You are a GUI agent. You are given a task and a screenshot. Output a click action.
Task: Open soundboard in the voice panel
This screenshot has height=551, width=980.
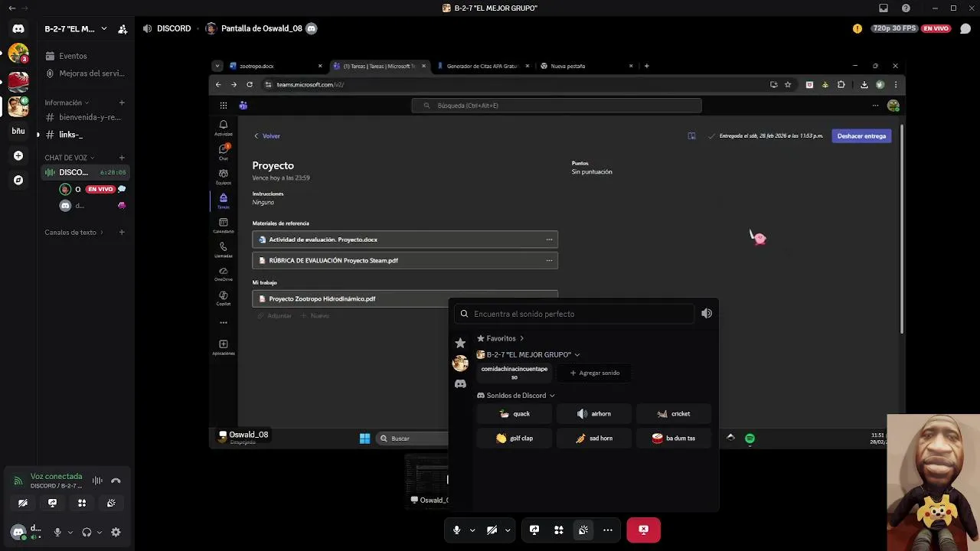(x=111, y=503)
